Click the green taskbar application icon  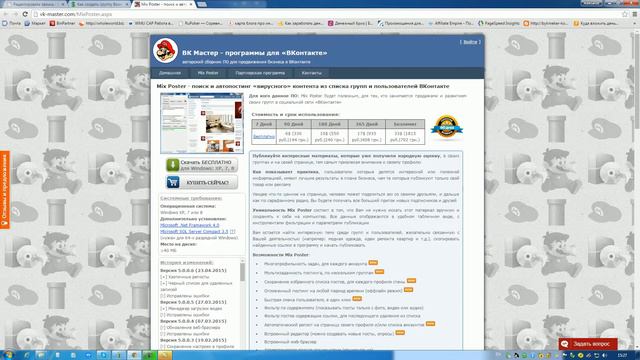149,355
